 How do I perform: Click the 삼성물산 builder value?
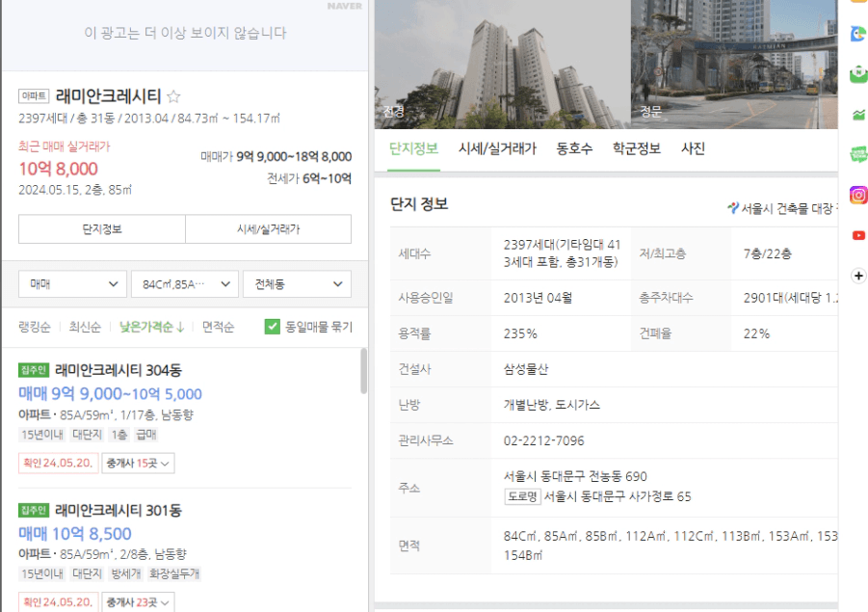click(525, 369)
